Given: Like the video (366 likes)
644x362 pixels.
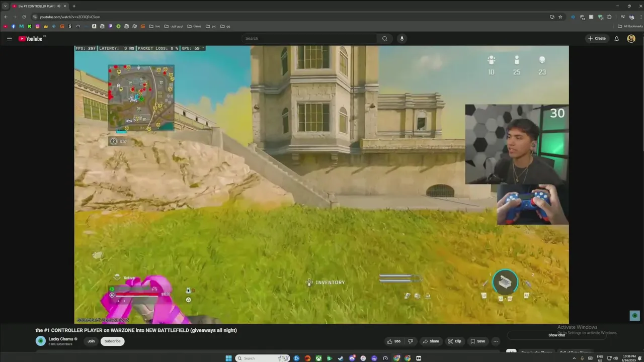Looking at the screenshot, I should click(x=393, y=341).
